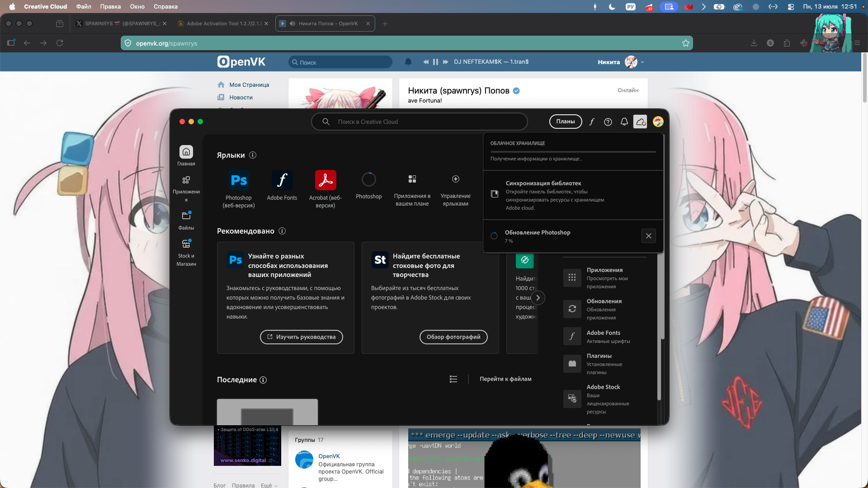Click the browser address bar

pos(406,43)
